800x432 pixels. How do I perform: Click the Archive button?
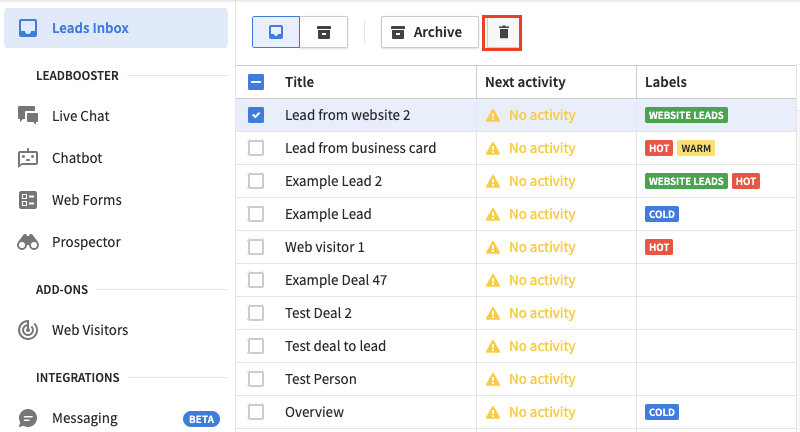(430, 32)
